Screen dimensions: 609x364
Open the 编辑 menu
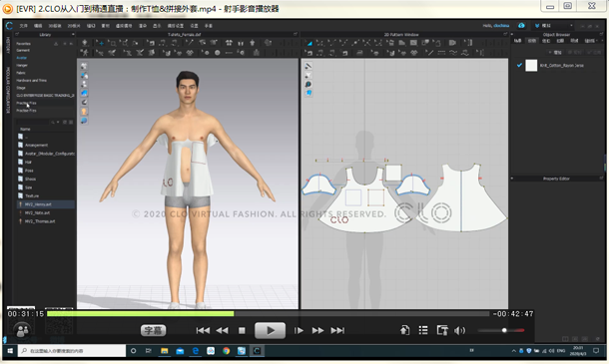pyautogui.click(x=38, y=26)
